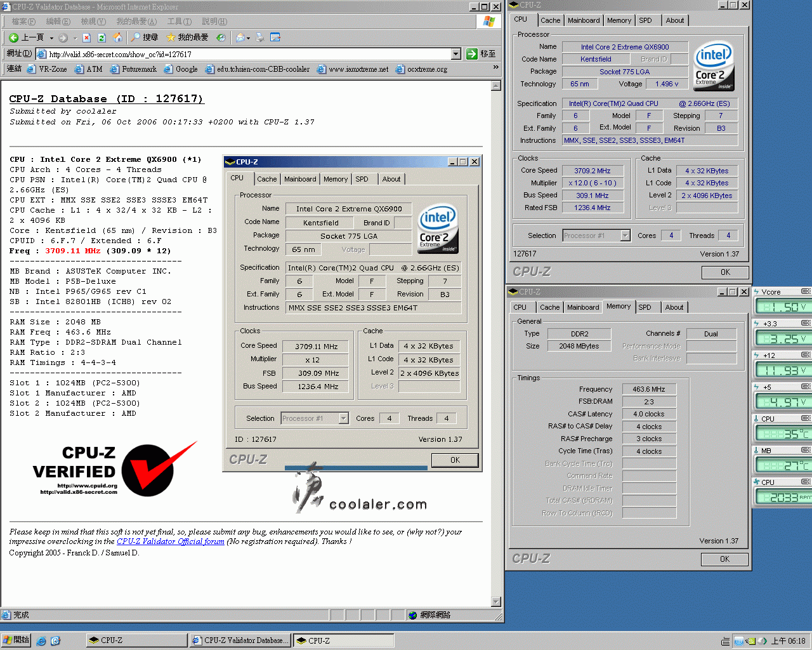Open the ocxtreme.org links favorite
Screen dimensions: 812x650
(422, 69)
